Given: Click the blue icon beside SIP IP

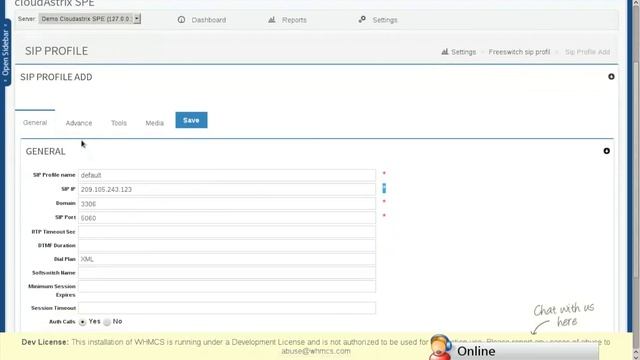Looking at the screenshot, I should (x=384, y=188).
